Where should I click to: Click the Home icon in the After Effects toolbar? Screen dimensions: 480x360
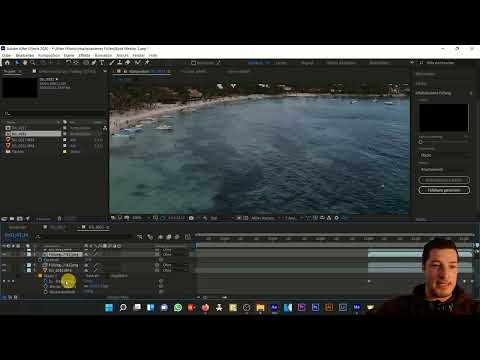coord(7,62)
